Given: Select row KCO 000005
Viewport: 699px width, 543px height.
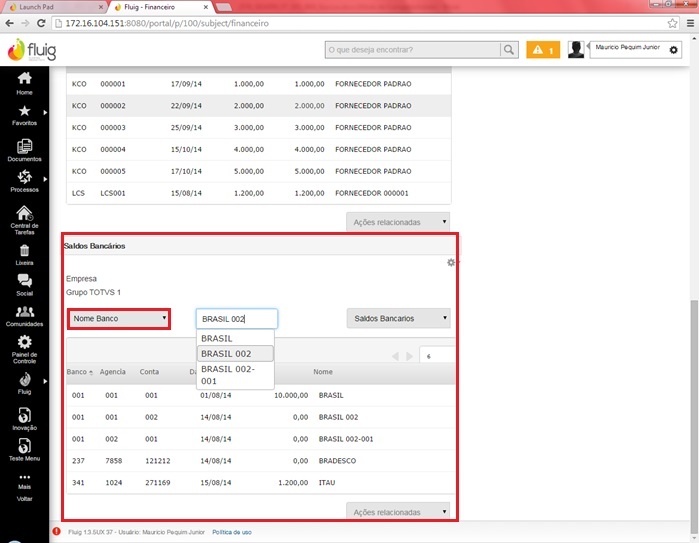Looking at the screenshot, I should (x=259, y=171).
